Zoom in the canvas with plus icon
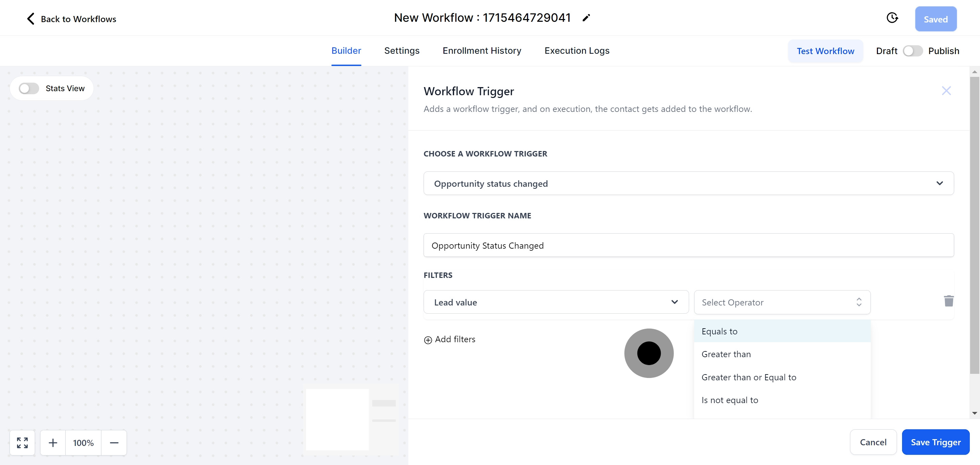Screen dimensions: 980x465 [53, 443]
